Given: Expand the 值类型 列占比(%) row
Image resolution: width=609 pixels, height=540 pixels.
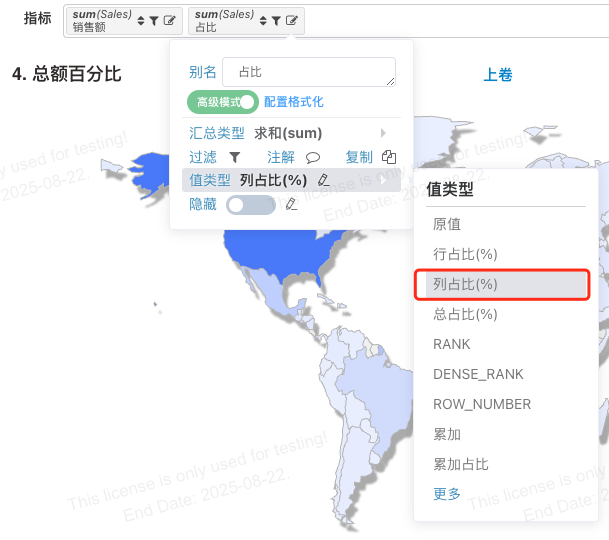Looking at the screenshot, I should [291, 180].
